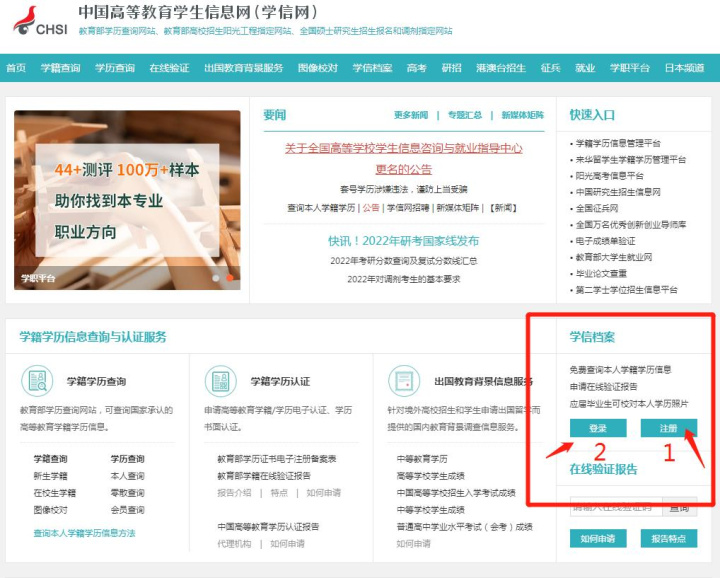The image size is (720, 578).
Task: Open the 新媒体矩阵 link in 要闻 header
Action: 523,115
